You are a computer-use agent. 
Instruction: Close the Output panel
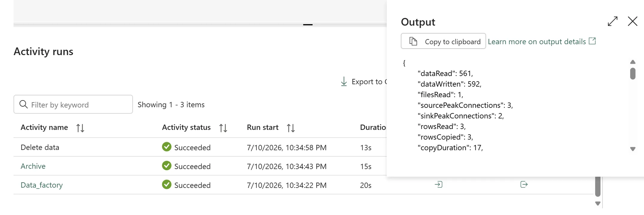633,21
